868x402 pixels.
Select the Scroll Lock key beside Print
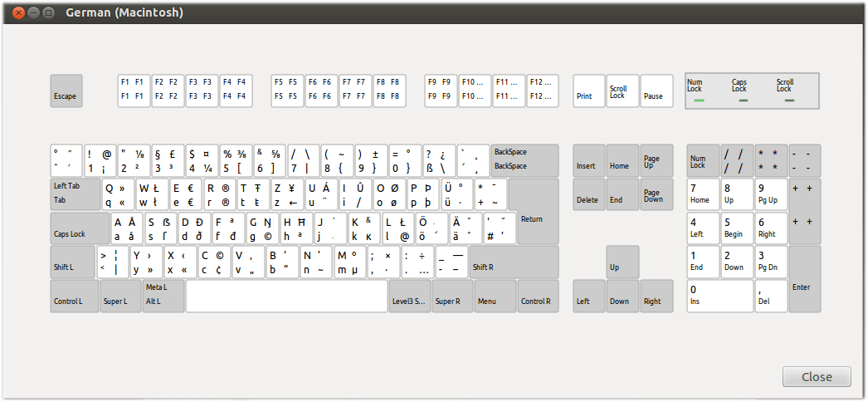coord(622,91)
